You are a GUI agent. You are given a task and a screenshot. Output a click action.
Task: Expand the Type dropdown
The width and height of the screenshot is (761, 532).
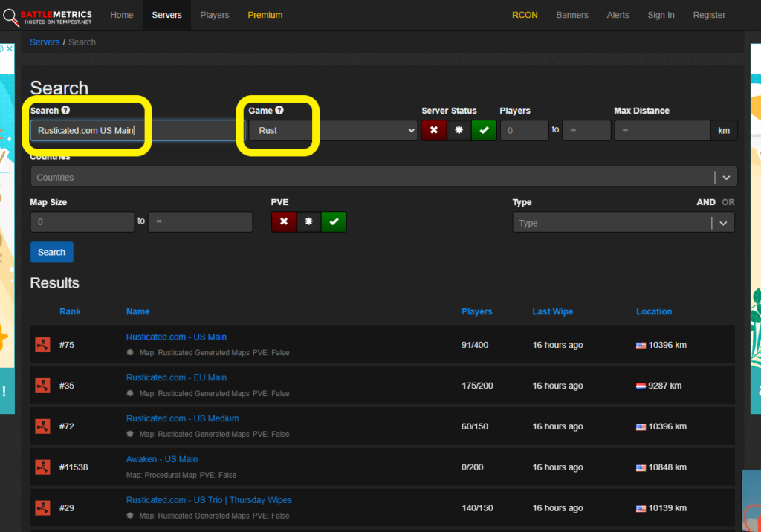pyautogui.click(x=723, y=223)
